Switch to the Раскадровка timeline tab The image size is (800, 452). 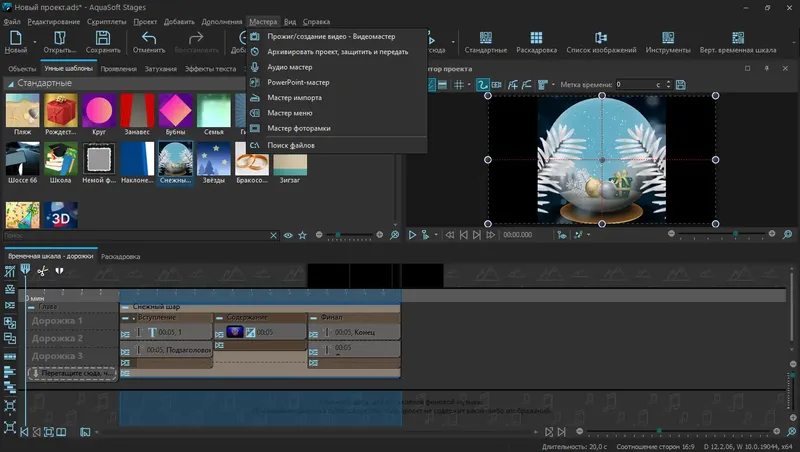[x=121, y=256]
